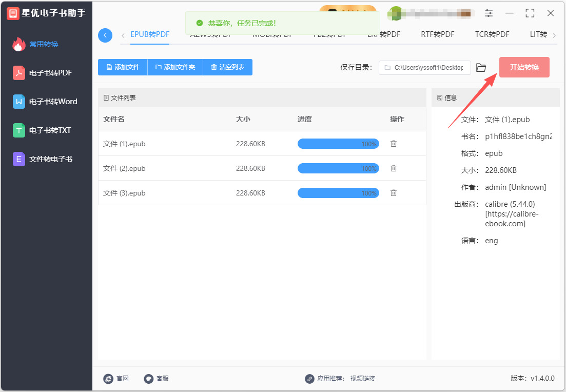Click the 星优电子书助手 app logo
Screen dimensions: 566x392
tap(13, 13)
